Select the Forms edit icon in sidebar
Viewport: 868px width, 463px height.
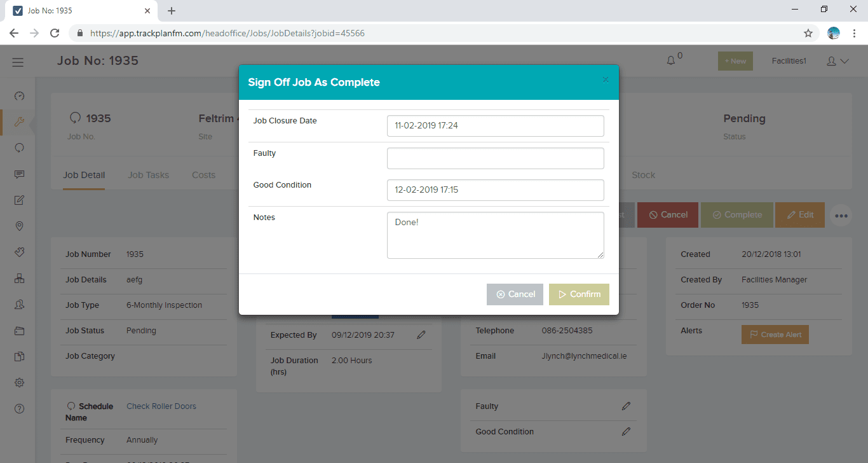pyautogui.click(x=18, y=200)
